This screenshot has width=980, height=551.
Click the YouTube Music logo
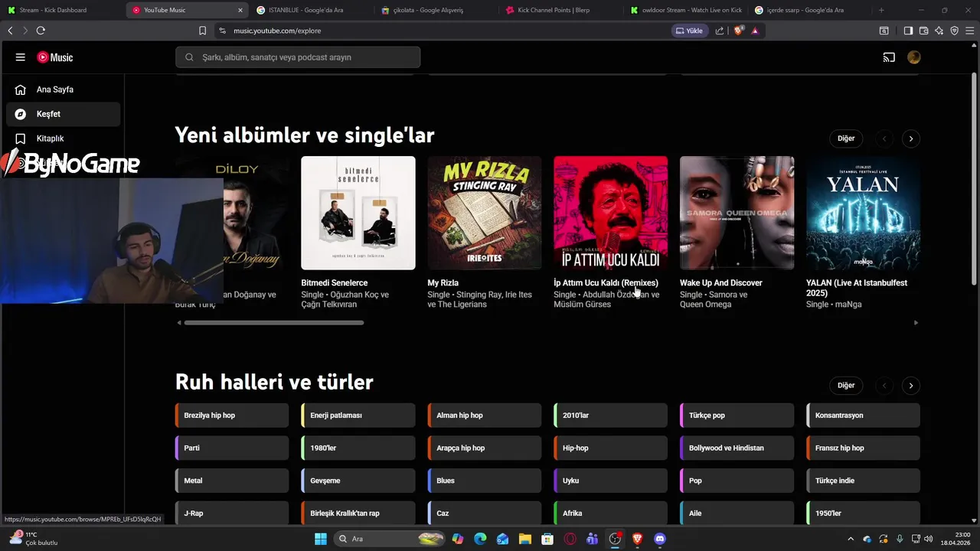(x=54, y=57)
